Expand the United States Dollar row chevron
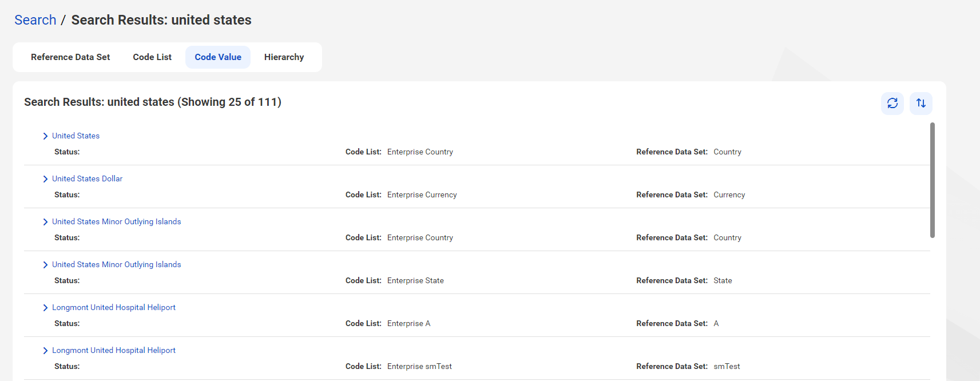 pyautogui.click(x=45, y=179)
